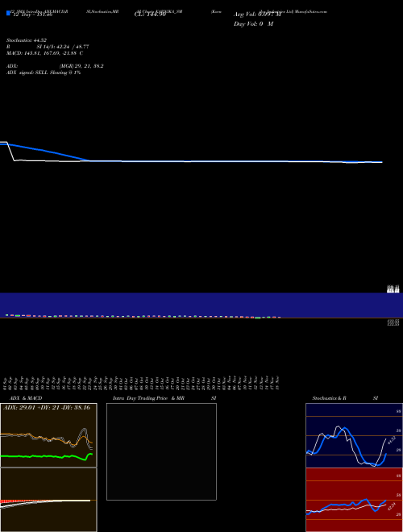Click the "MACD: 145.81, 167.69, -21.88 C" line
The height and width of the screenshot is (532, 403).
click(x=44, y=53)
